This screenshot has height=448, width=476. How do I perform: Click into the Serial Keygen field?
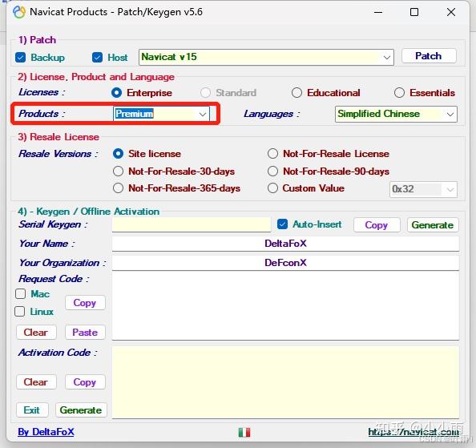[x=192, y=224]
